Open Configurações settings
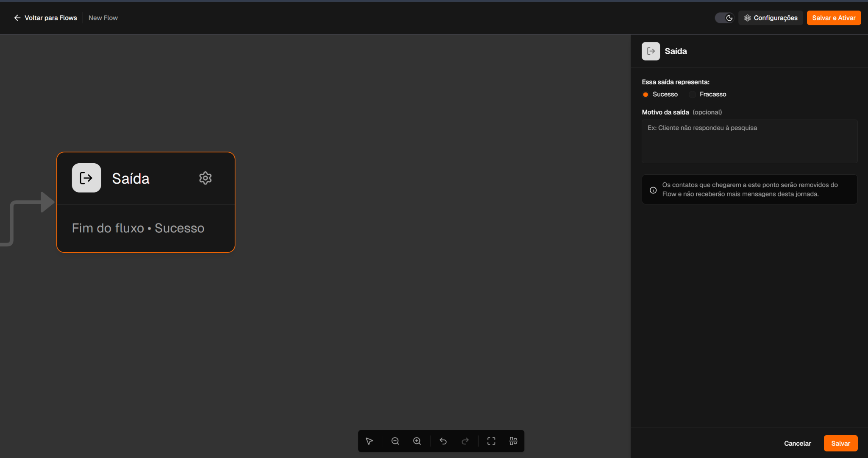Viewport: 868px width, 458px height. pyautogui.click(x=771, y=18)
